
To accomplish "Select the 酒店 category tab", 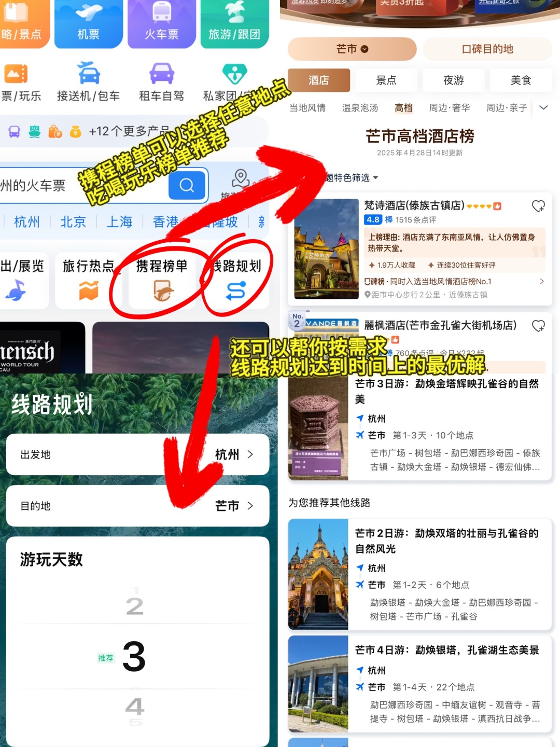I will tap(319, 80).
